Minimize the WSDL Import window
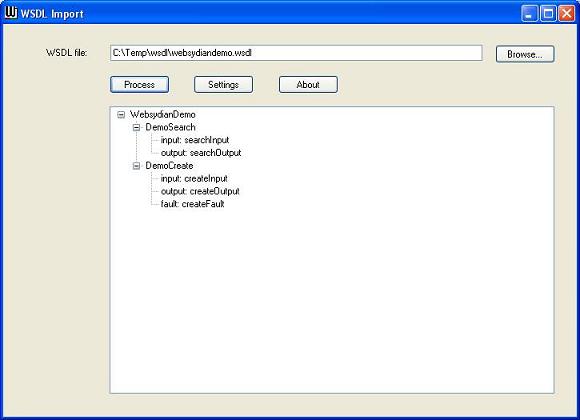The width and height of the screenshot is (580, 420). pos(530,14)
